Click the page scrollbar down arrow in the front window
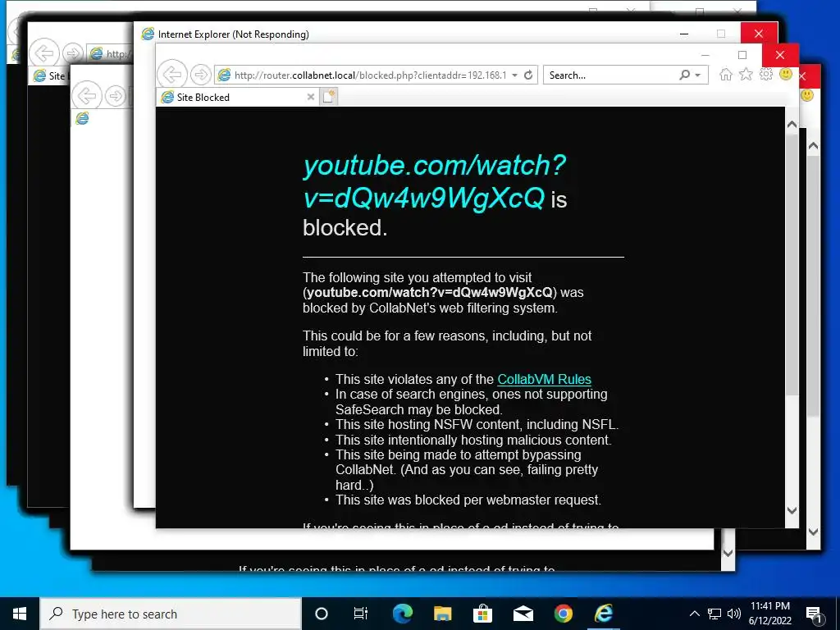The width and height of the screenshot is (840, 630). pos(792,510)
